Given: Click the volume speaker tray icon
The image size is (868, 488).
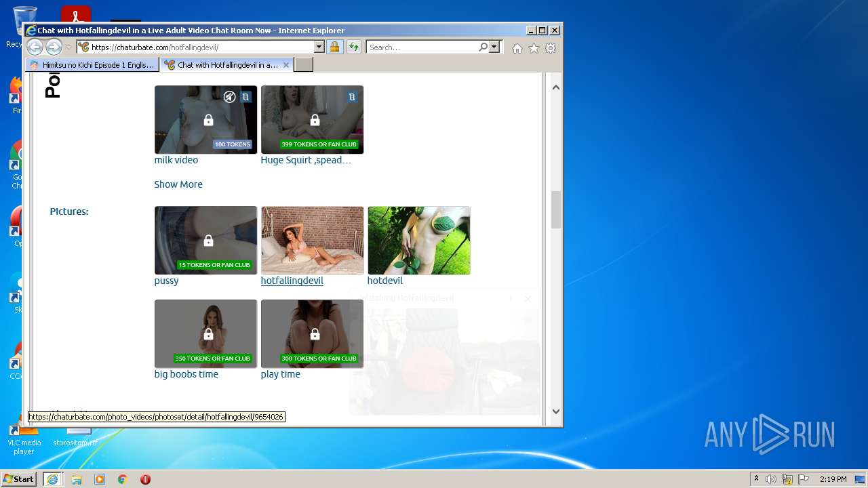Looking at the screenshot, I should 771,479.
